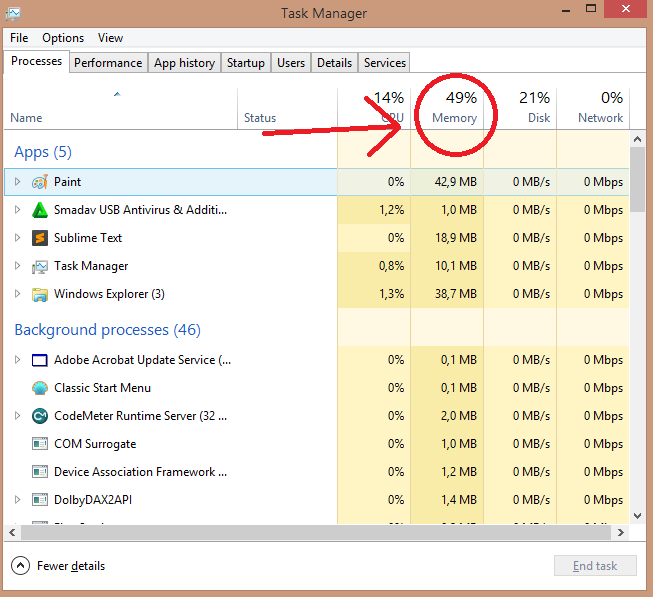The width and height of the screenshot is (653, 597).
Task: Click the Adobe Acrobat Update Service icon
Action: coord(40,360)
